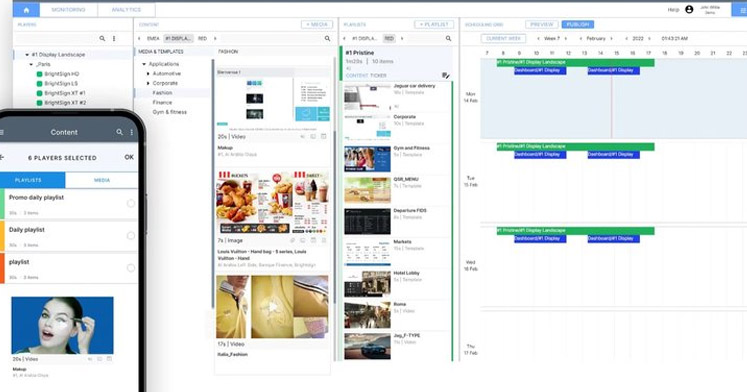
Task: Open the Analytics tab
Action: click(x=126, y=10)
